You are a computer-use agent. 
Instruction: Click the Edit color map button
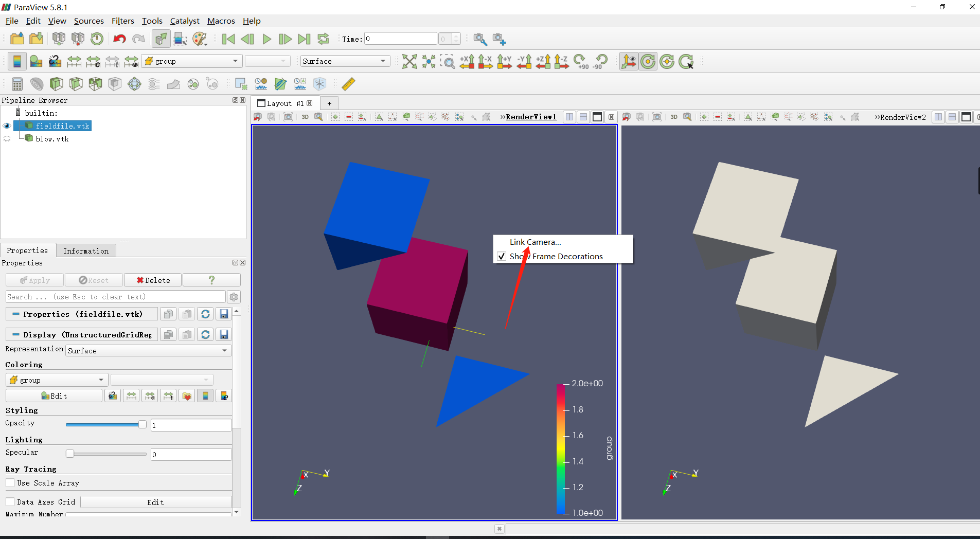point(54,396)
